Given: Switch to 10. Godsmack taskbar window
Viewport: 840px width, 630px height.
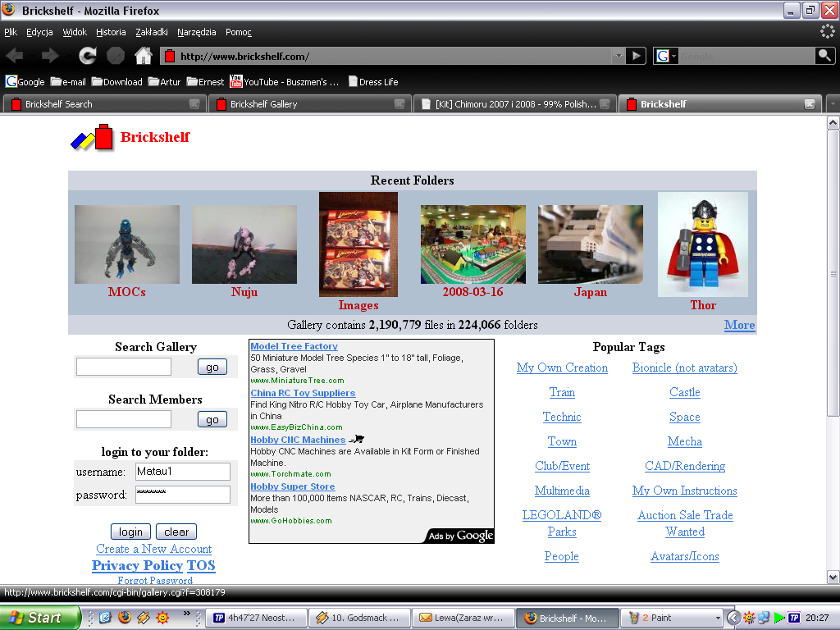Looking at the screenshot, I should (360, 618).
